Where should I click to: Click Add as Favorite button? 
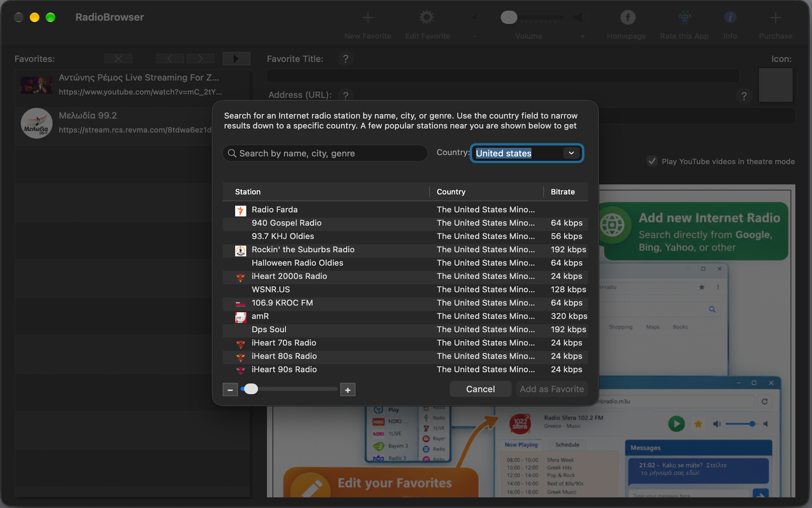tap(552, 389)
